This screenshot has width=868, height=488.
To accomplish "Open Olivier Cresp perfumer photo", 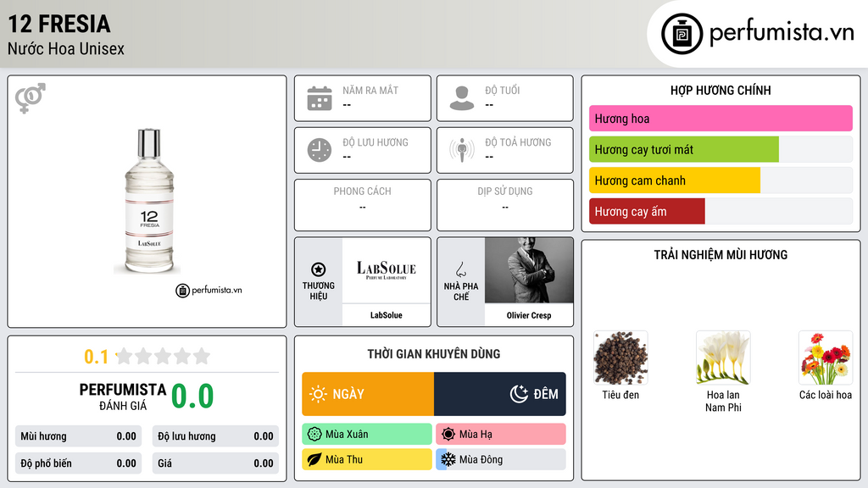I will coord(529,270).
